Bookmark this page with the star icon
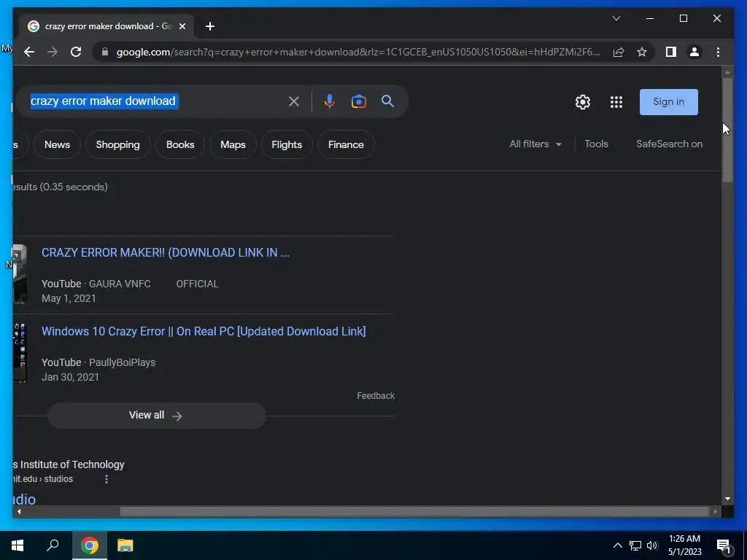Viewport: 747px width, 560px height. tap(642, 52)
